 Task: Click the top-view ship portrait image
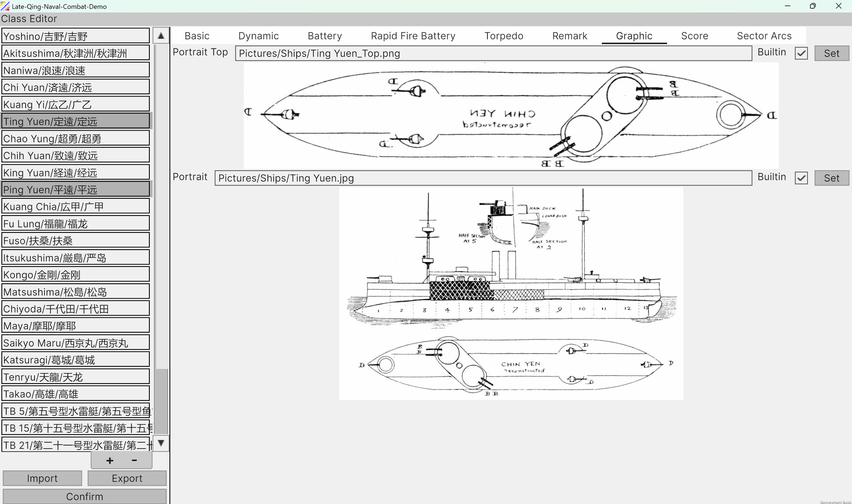[x=511, y=116]
